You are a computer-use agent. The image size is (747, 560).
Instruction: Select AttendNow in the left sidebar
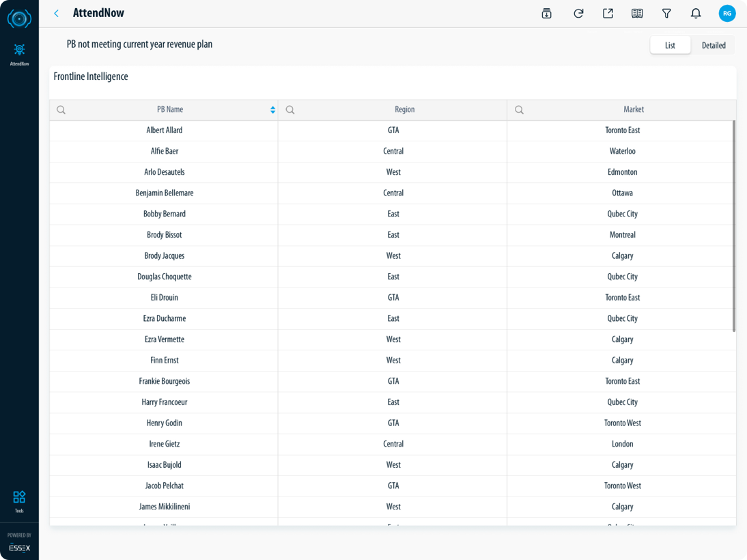point(19,53)
